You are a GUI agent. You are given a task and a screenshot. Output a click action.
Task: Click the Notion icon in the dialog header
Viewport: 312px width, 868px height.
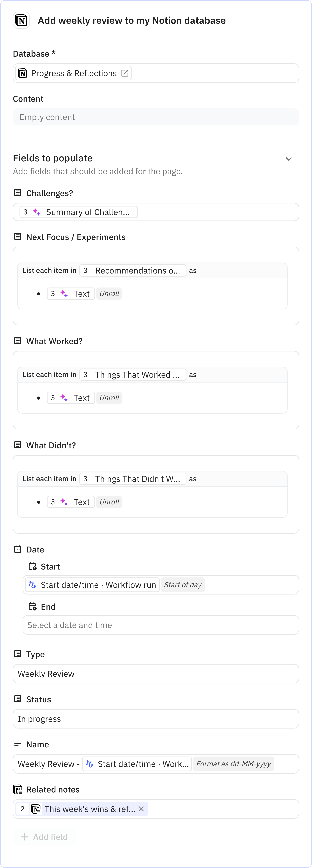[21, 20]
